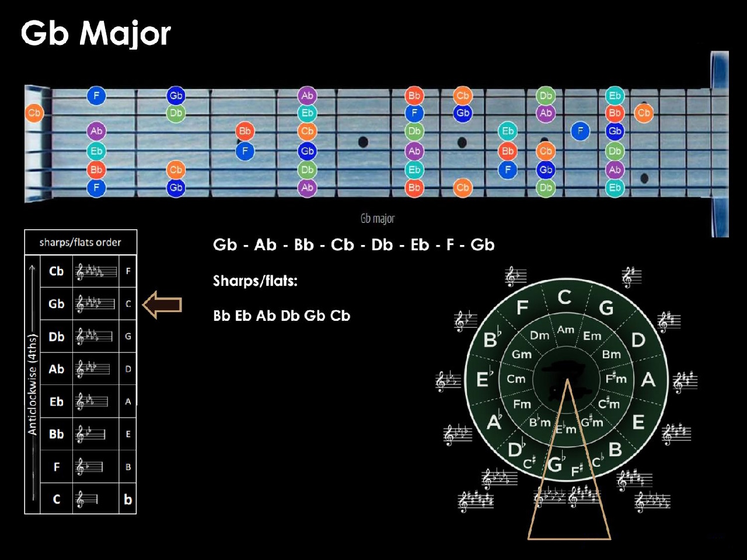Click the Db row key signature in table
747x560 pixels.
pos(95,337)
